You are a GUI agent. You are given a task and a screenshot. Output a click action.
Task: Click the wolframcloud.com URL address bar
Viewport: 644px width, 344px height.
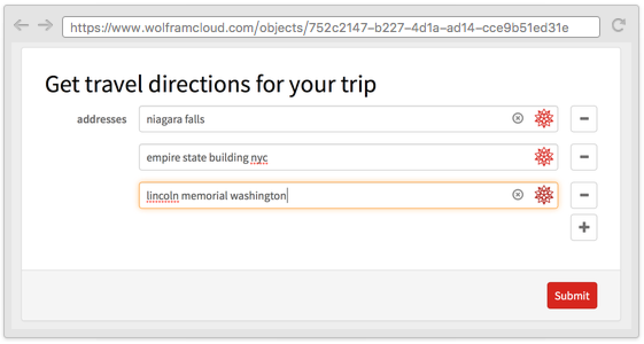[331, 27]
